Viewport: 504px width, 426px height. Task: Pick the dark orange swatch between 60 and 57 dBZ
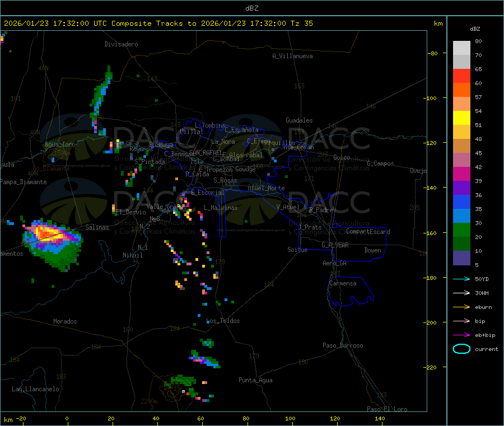point(461,90)
